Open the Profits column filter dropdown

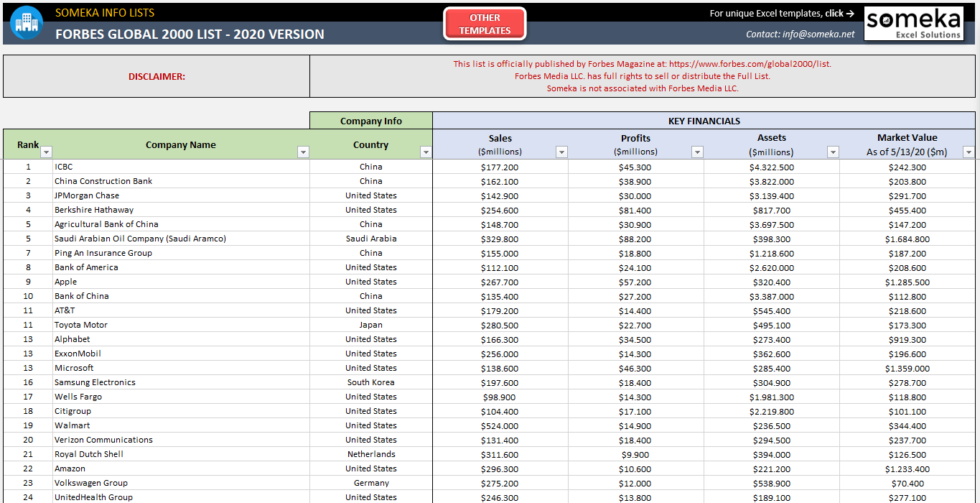697,152
